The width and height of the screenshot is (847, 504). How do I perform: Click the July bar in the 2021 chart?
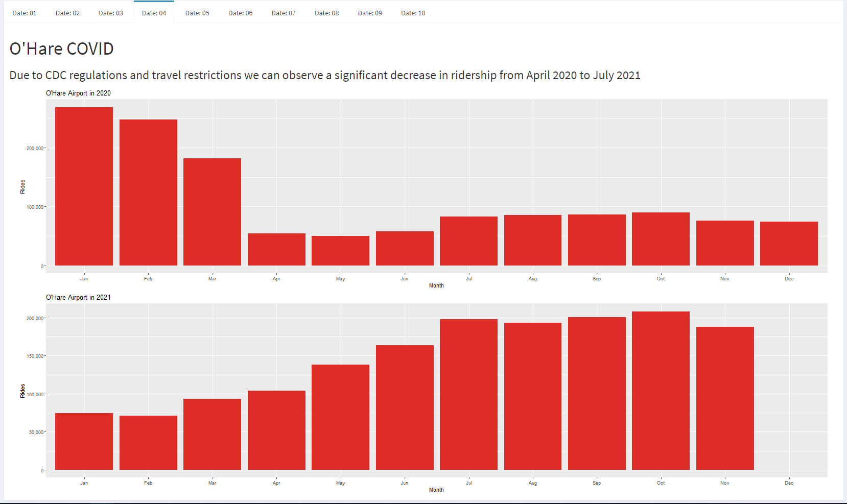(x=468, y=394)
